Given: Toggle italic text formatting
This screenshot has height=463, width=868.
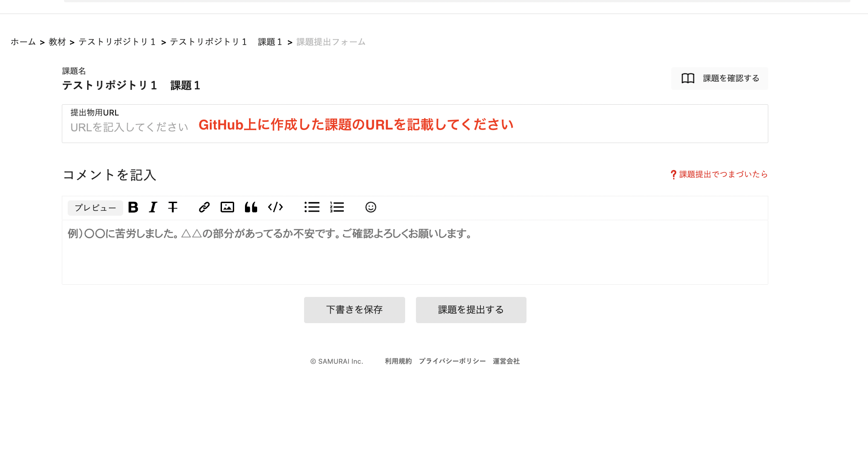Looking at the screenshot, I should (x=153, y=207).
